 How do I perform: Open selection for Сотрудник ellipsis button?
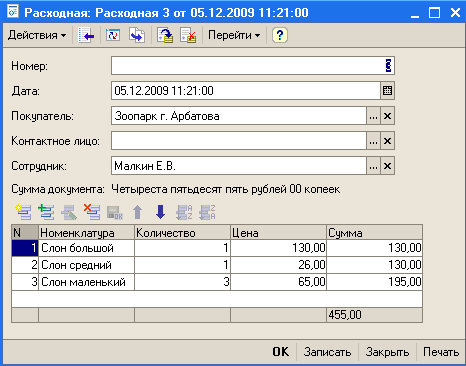(x=373, y=166)
